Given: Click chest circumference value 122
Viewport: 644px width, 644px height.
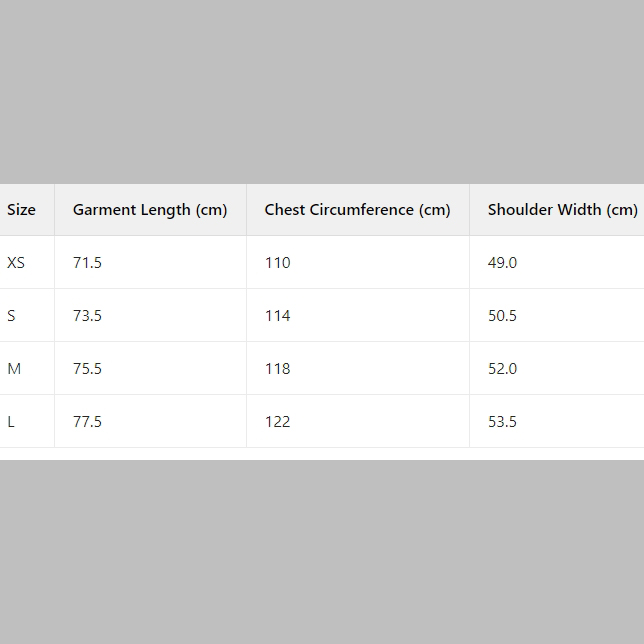Looking at the screenshot, I should (x=277, y=422).
